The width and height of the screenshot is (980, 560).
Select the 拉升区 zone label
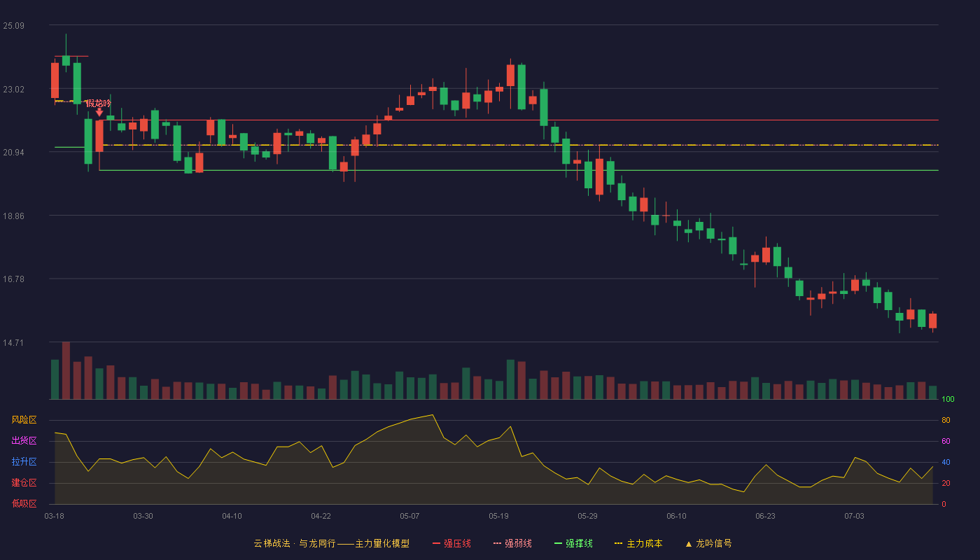[x=24, y=462]
